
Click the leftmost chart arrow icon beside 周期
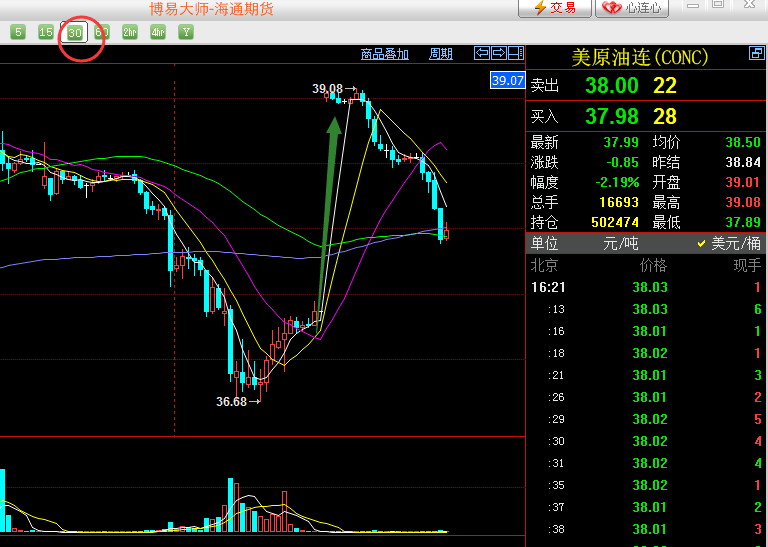click(482, 53)
